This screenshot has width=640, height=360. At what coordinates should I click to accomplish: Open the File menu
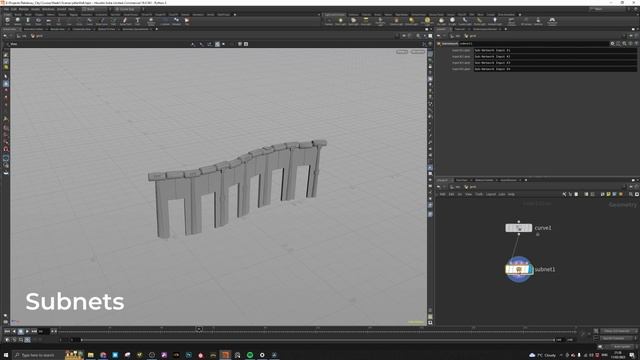pyautogui.click(x=7, y=9)
